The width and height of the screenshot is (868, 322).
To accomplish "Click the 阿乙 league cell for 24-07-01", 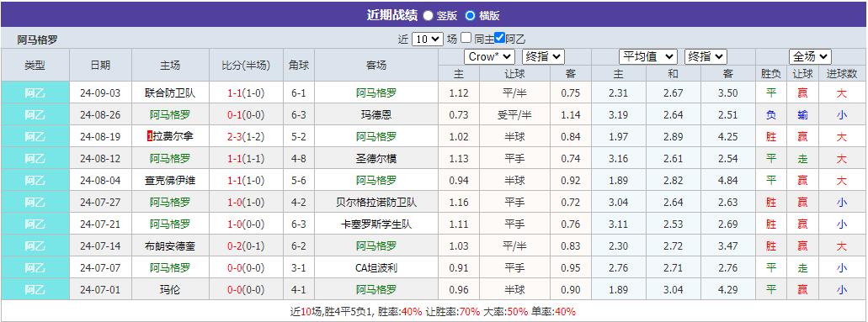I will pyautogui.click(x=35, y=289).
